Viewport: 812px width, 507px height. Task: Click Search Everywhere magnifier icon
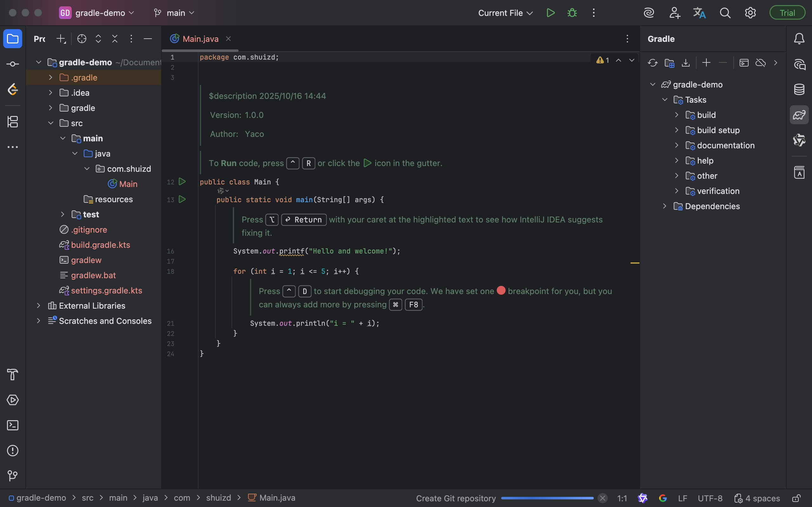pos(725,13)
